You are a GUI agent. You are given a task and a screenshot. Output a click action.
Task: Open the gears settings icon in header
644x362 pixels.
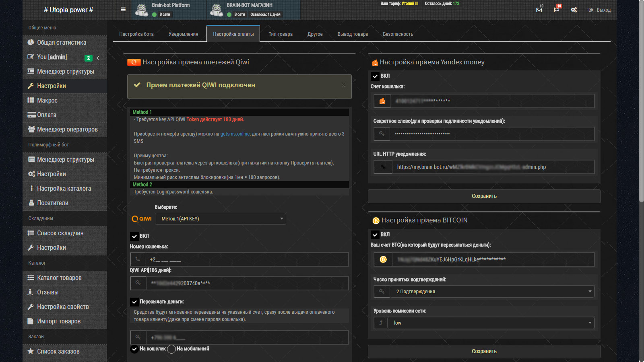(x=574, y=10)
